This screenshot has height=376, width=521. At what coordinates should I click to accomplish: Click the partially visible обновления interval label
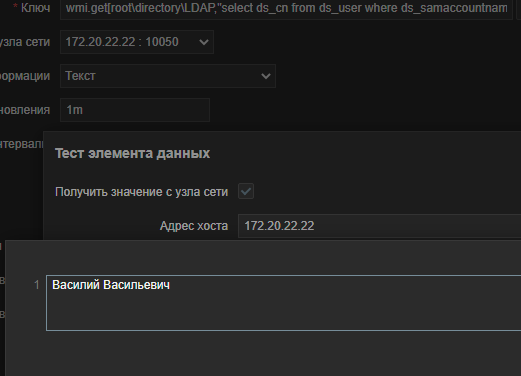click(25, 110)
